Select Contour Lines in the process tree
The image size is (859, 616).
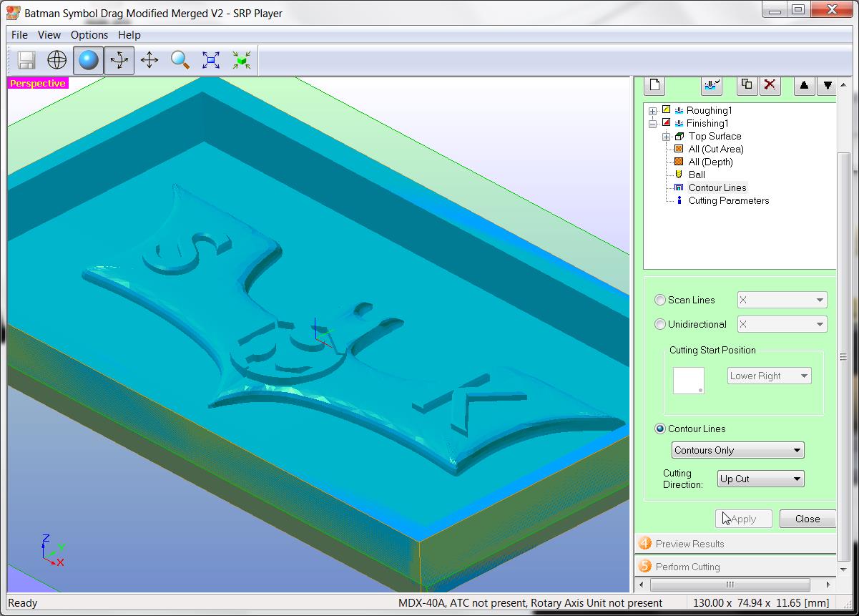[x=717, y=187]
